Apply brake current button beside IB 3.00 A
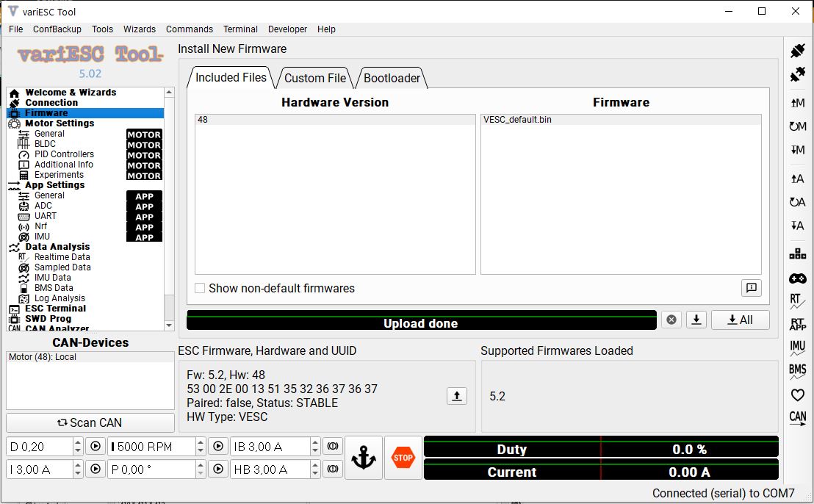This screenshot has width=814, height=504. (x=333, y=447)
